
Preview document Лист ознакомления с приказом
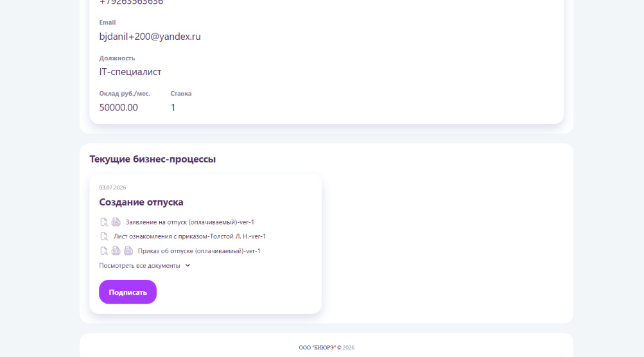pos(104,236)
